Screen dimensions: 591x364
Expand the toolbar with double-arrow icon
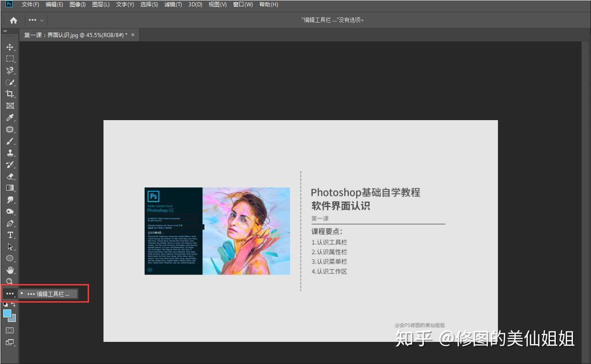point(5,31)
